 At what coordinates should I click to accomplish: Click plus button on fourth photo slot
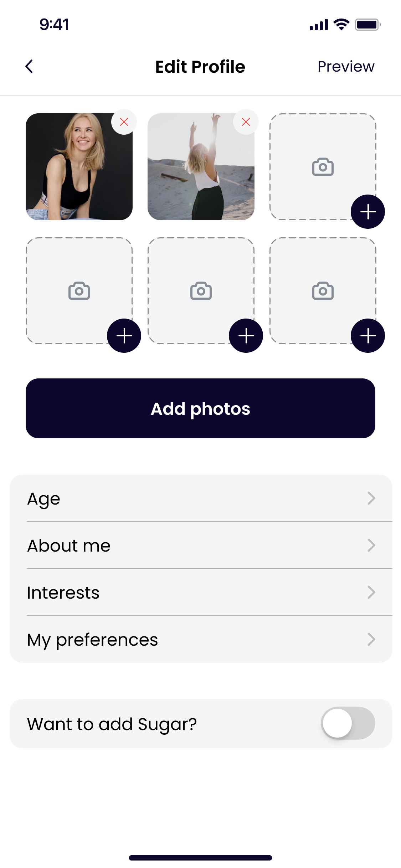tap(124, 336)
